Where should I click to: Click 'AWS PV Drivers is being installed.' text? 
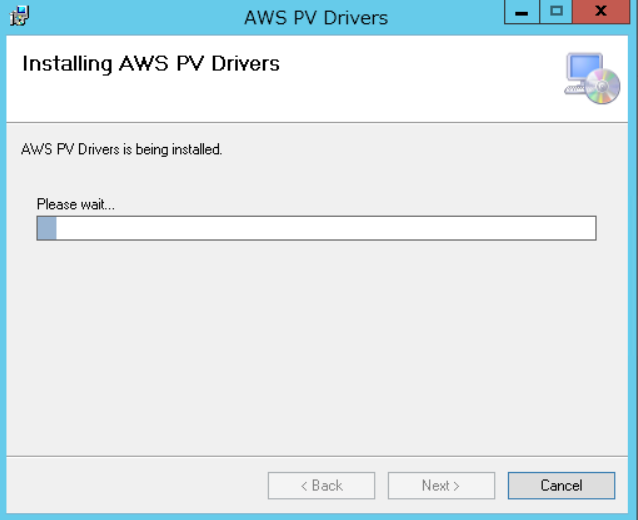122,149
